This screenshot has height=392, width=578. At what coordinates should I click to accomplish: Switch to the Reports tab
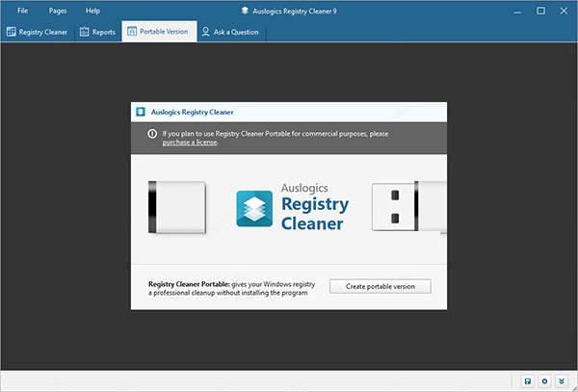tap(97, 32)
